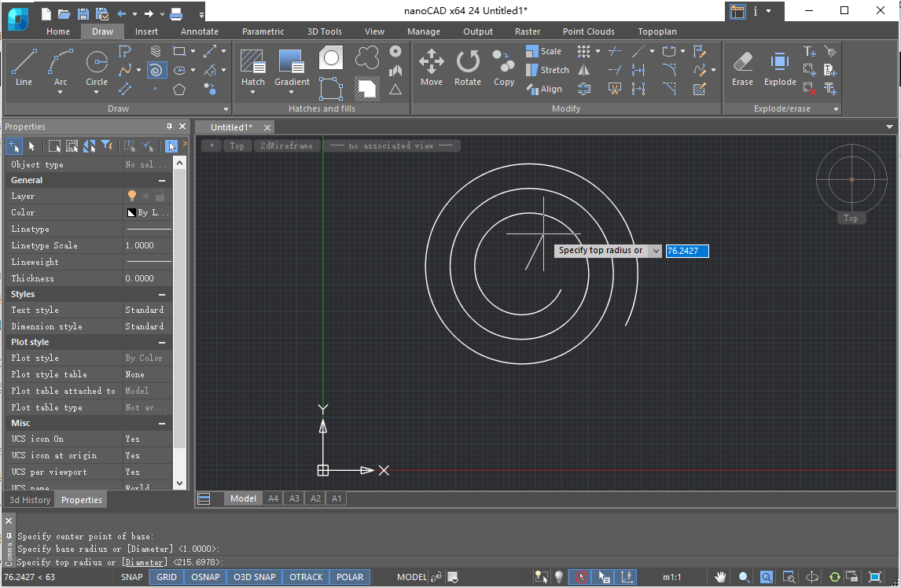Collapse the Plot style section
Viewport: 901px width, 588px height.
coord(162,343)
